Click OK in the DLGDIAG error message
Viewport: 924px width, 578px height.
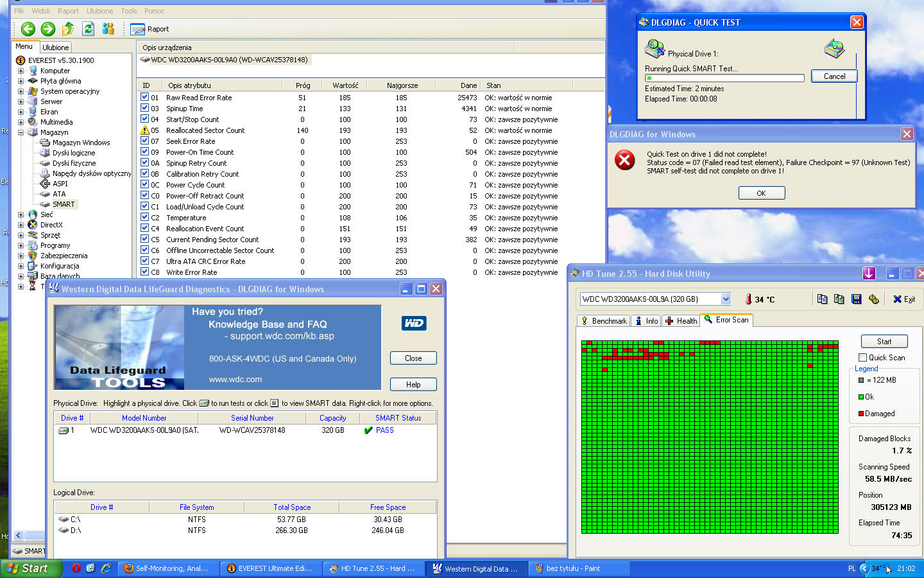[x=762, y=193]
